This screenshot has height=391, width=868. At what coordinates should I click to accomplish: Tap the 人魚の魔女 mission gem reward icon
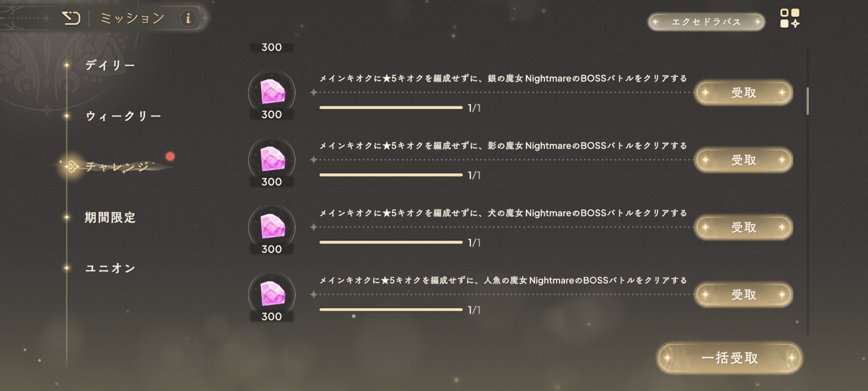point(272,295)
